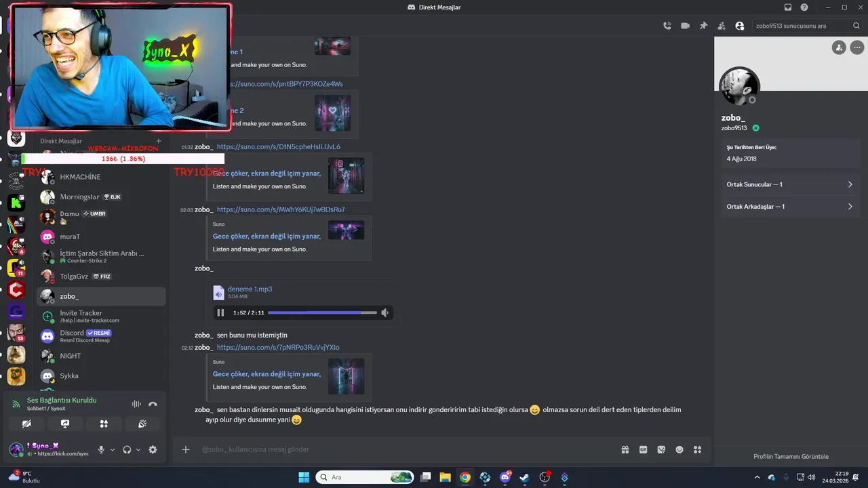Screen dimensions: 868x488
Task: Open Chrome from taskbar
Action: pos(465,477)
